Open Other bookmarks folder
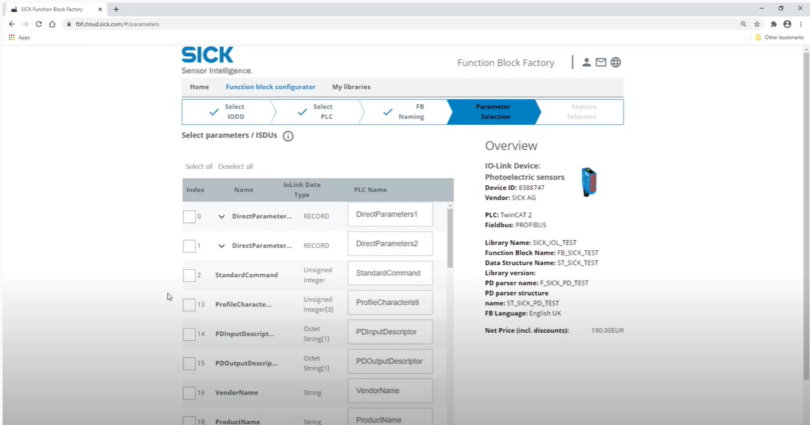 pyautogui.click(x=780, y=38)
